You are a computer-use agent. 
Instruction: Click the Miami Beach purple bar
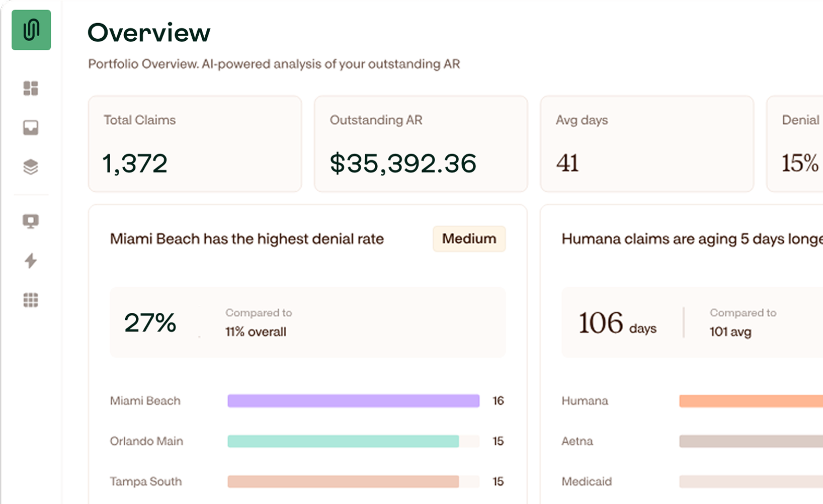pyautogui.click(x=353, y=400)
